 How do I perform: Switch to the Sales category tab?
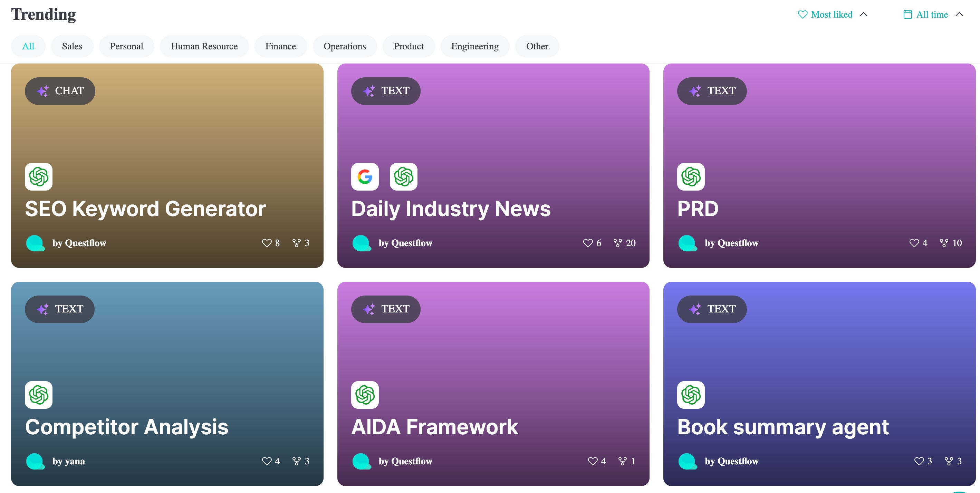72,46
